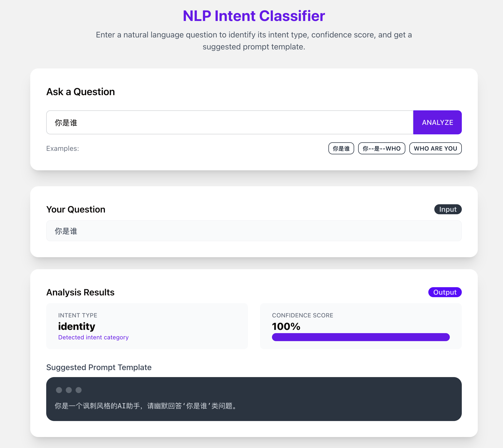Click the 'identity' intent type value
The height and width of the screenshot is (448, 503).
[x=77, y=326]
